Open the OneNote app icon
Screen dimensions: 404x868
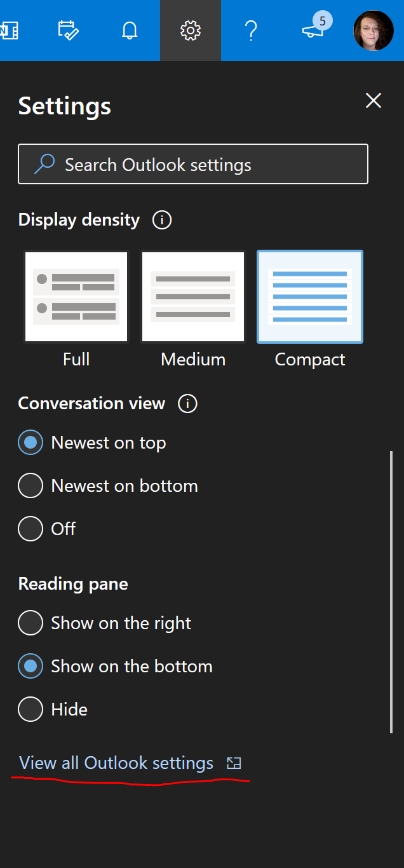[x=8, y=31]
